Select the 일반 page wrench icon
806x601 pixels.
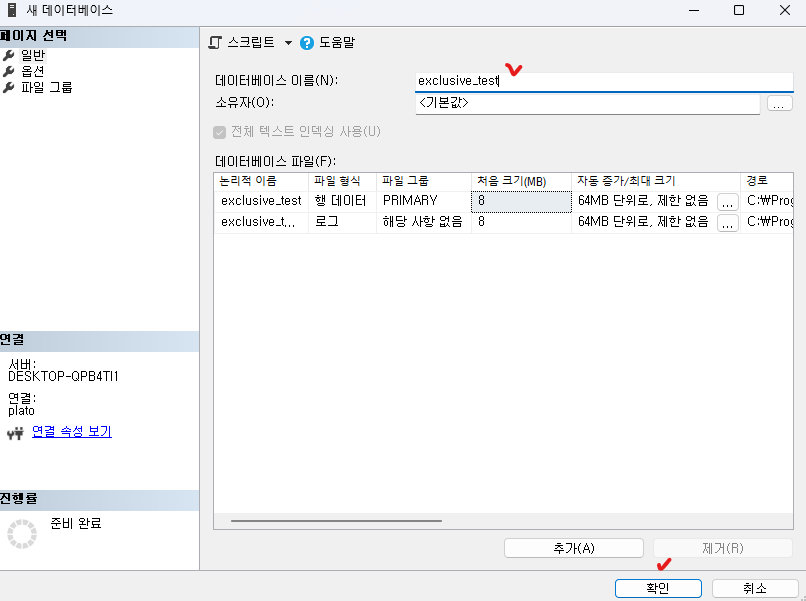click(10, 55)
